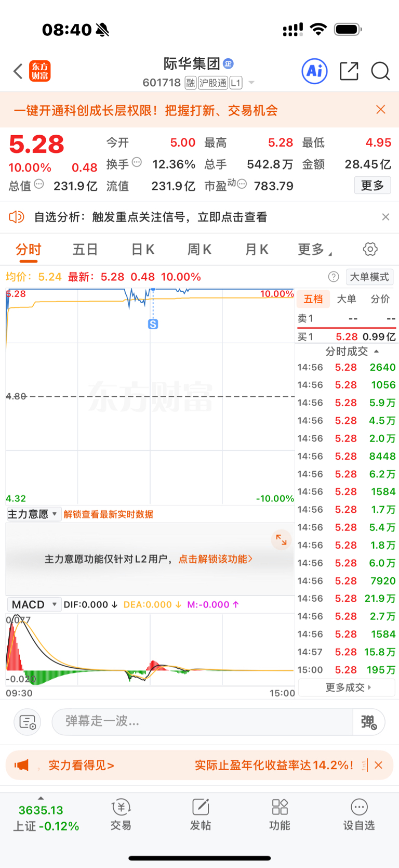
Task: Open the 实力看得见 promo link
Action: [81, 765]
